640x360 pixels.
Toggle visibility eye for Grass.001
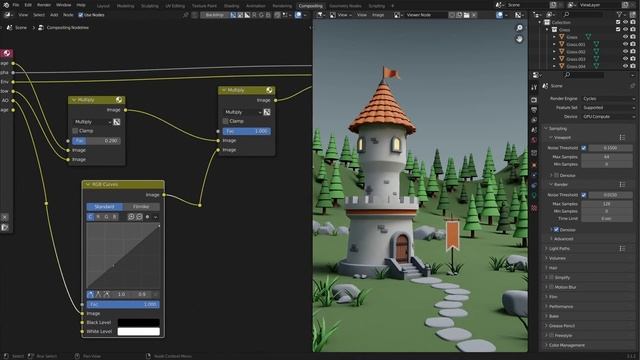pyautogui.click(x=625, y=44)
